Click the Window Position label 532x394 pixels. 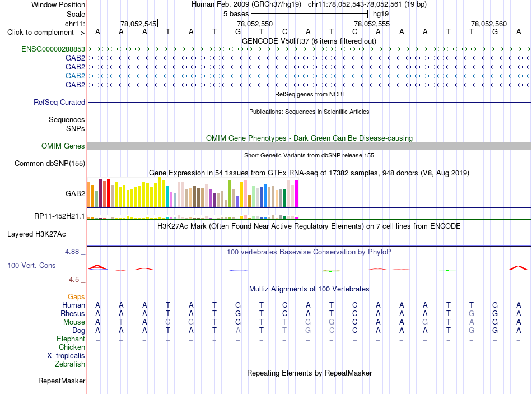58,4
